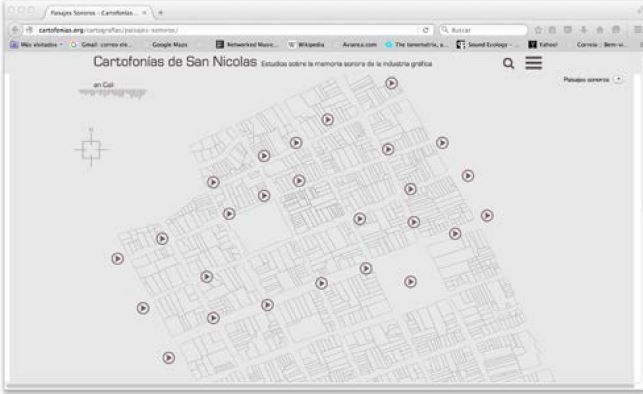Play the bottommost sound marker on the map

tap(169, 358)
